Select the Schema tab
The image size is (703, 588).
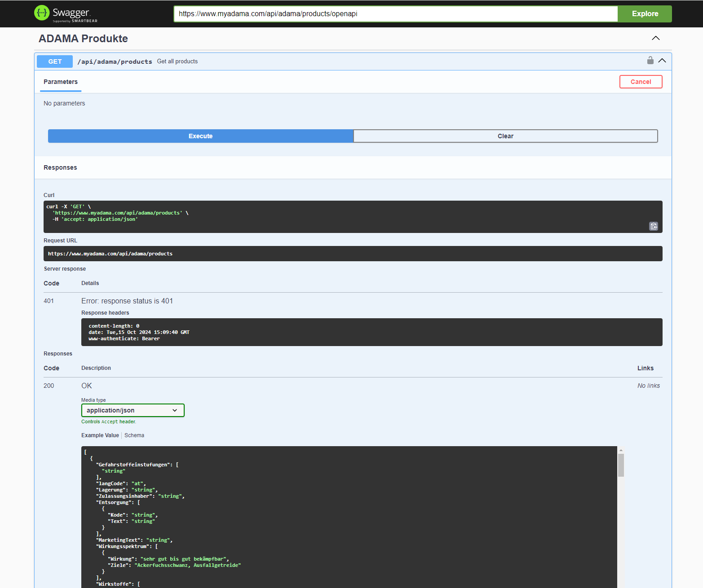pyautogui.click(x=134, y=435)
